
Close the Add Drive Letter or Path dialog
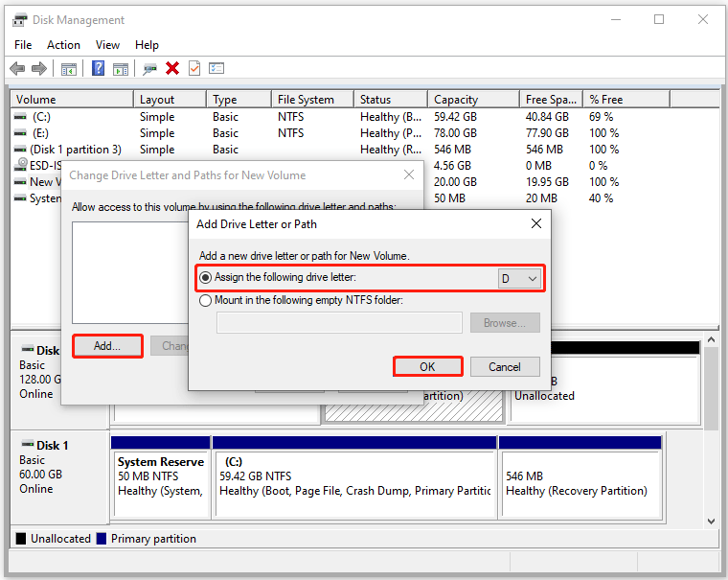(536, 223)
